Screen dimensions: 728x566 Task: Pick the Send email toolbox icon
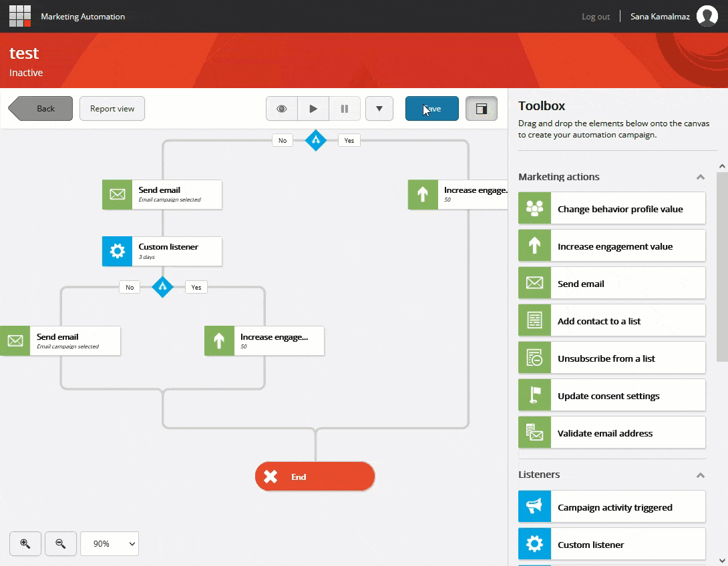(x=535, y=284)
